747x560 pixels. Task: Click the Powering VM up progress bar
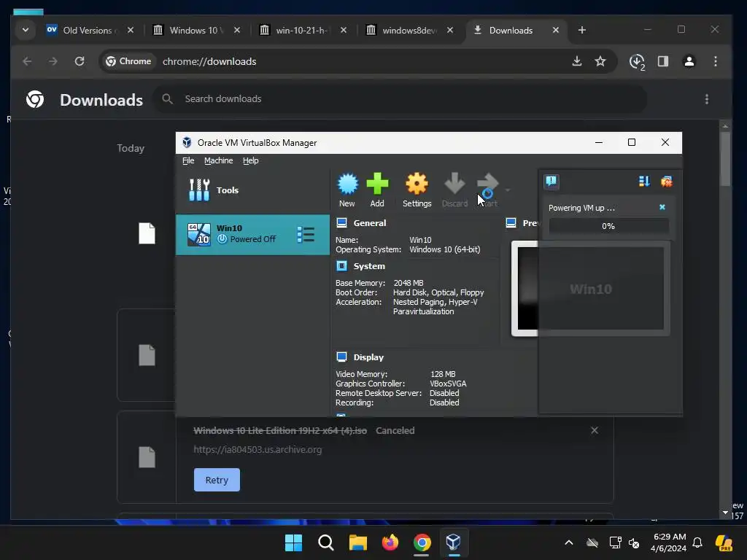(x=608, y=226)
